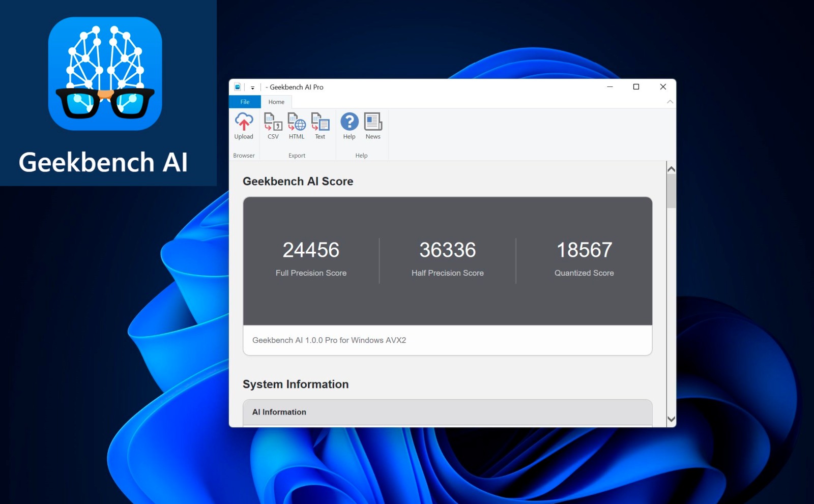Image resolution: width=814 pixels, height=504 pixels.
Task: Minimize the Geekbench AI Pro window
Action: coord(610,87)
